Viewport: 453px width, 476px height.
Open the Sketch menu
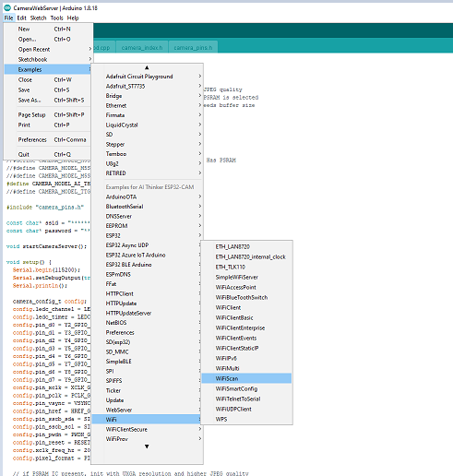pos(38,18)
